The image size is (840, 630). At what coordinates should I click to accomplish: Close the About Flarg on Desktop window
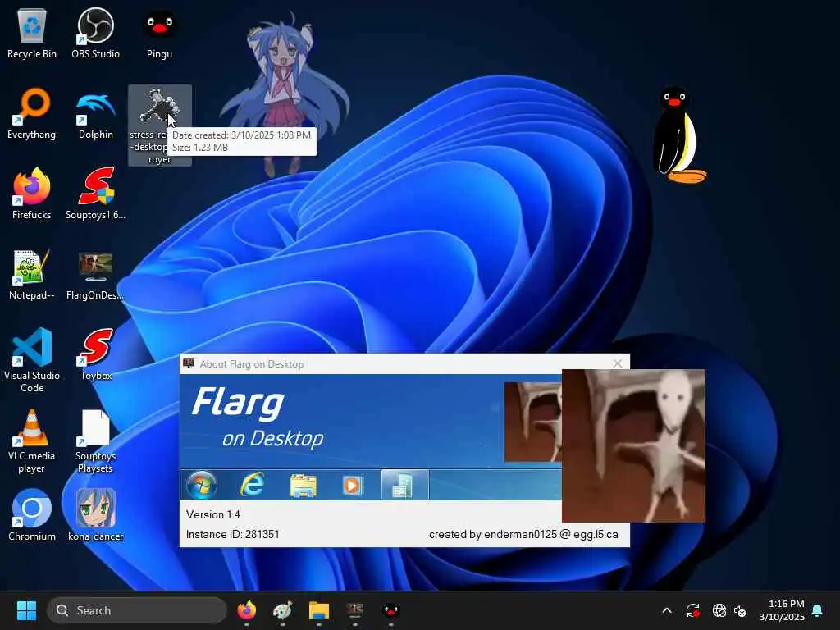(x=617, y=363)
